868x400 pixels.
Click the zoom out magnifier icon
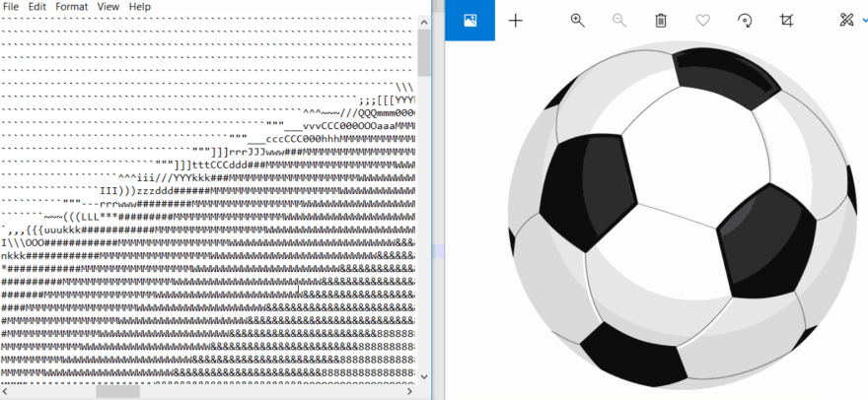[618, 21]
